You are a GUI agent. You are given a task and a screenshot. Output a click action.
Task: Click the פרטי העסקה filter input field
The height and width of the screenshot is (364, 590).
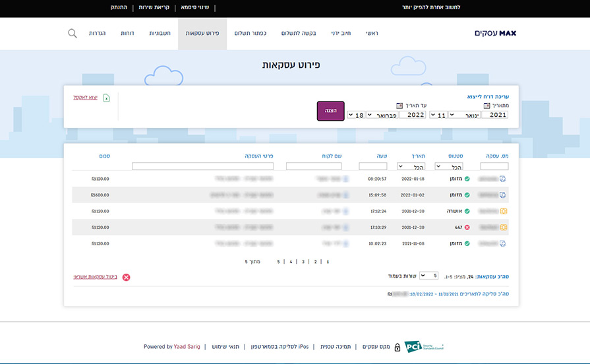(x=202, y=166)
